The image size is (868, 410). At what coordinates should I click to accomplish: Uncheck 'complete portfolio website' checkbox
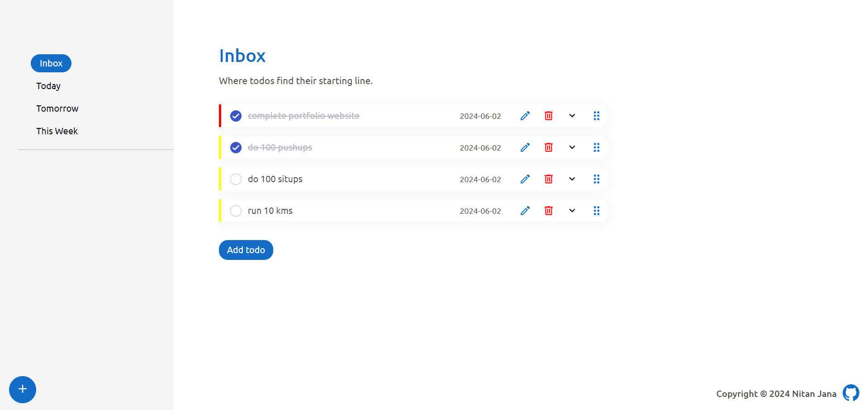coord(236,116)
